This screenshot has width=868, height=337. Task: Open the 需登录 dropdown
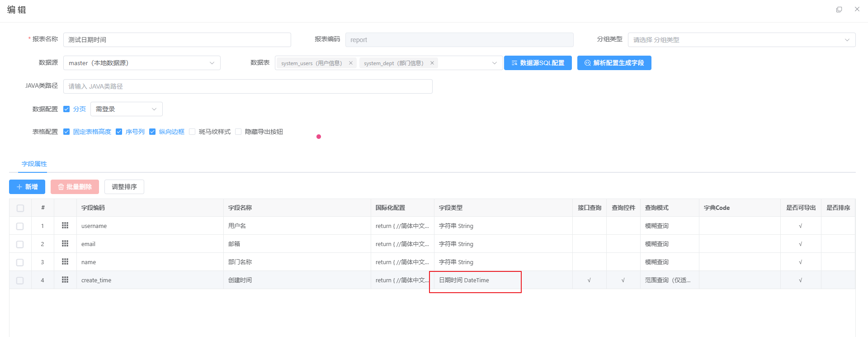coord(126,109)
